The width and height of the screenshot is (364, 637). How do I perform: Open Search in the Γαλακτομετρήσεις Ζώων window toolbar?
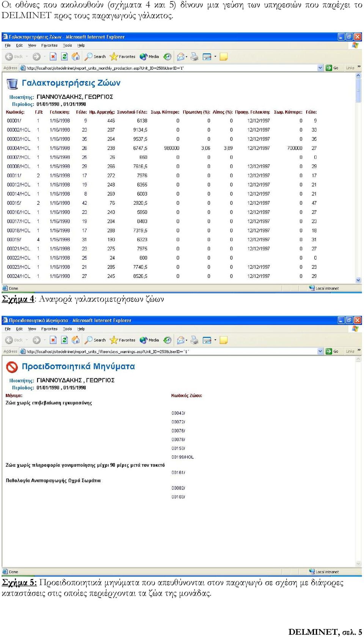[x=95, y=56]
